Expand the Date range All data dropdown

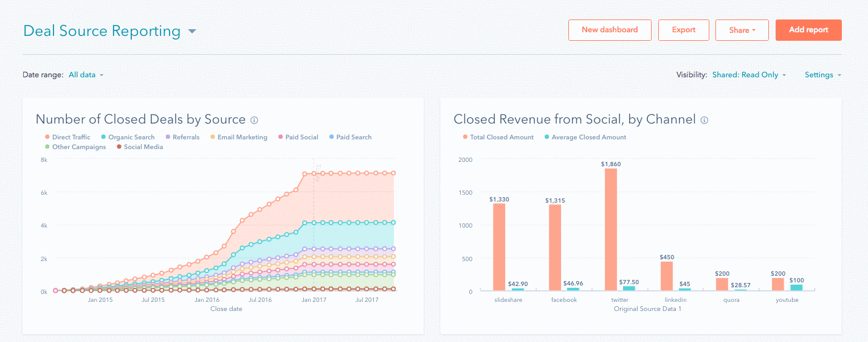[x=86, y=75]
